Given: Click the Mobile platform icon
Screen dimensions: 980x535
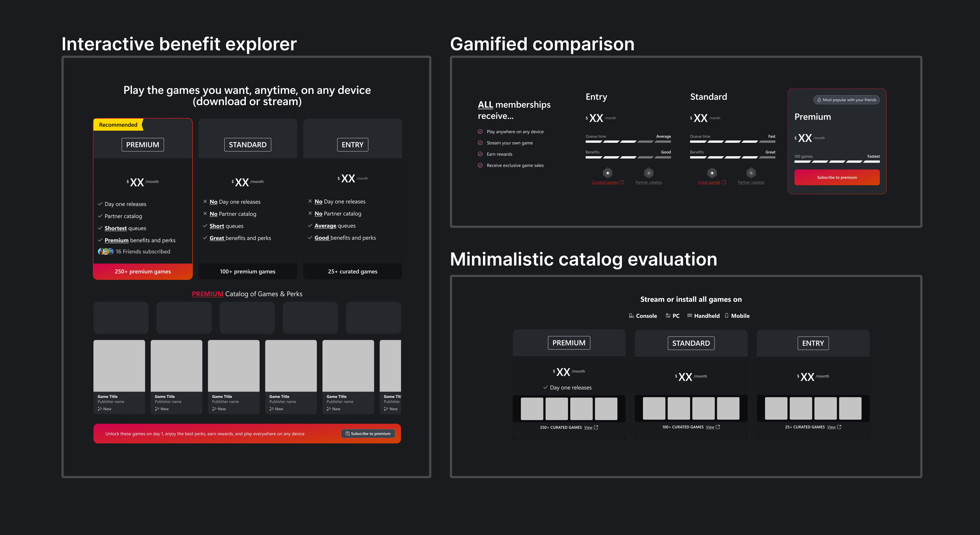Looking at the screenshot, I should coord(727,316).
